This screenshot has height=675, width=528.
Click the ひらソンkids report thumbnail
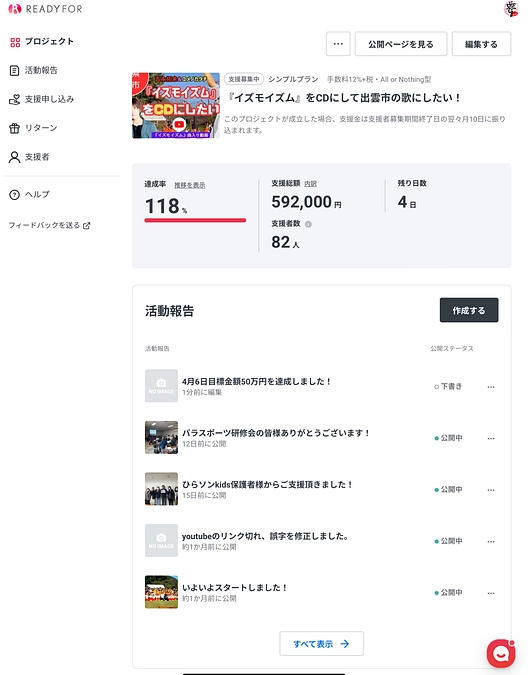pos(161,489)
